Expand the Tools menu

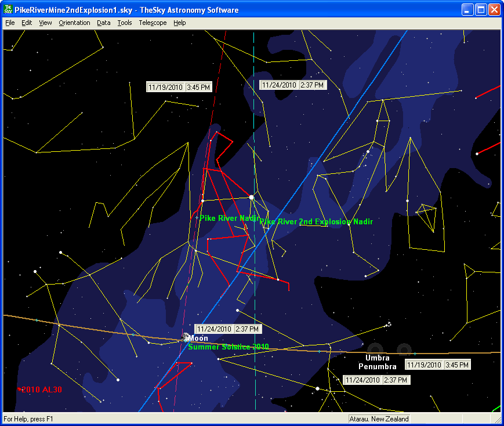[x=124, y=23]
